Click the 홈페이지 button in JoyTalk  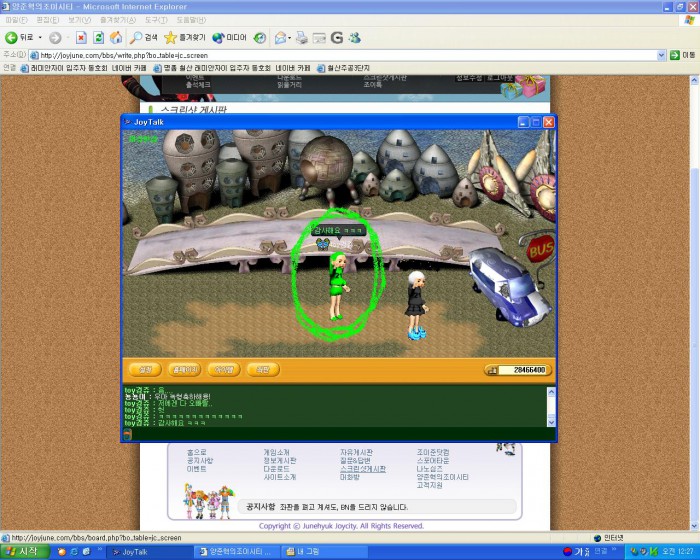[x=183, y=370]
